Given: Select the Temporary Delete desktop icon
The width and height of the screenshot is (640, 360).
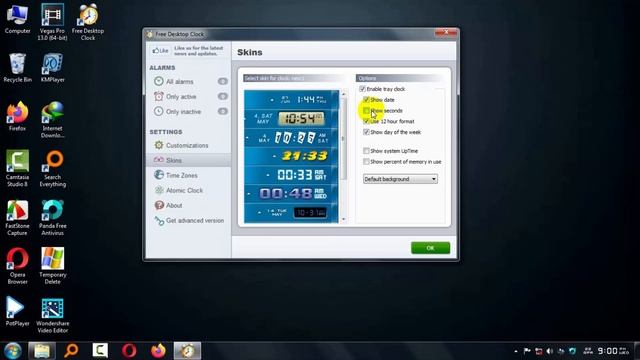Looking at the screenshot, I should pyautogui.click(x=52, y=266).
